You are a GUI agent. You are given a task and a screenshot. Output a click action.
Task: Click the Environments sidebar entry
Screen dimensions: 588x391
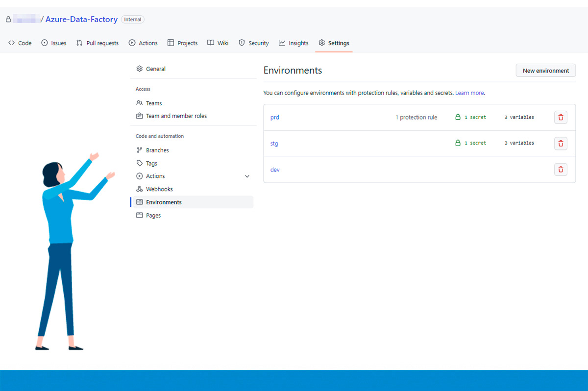(164, 202)
